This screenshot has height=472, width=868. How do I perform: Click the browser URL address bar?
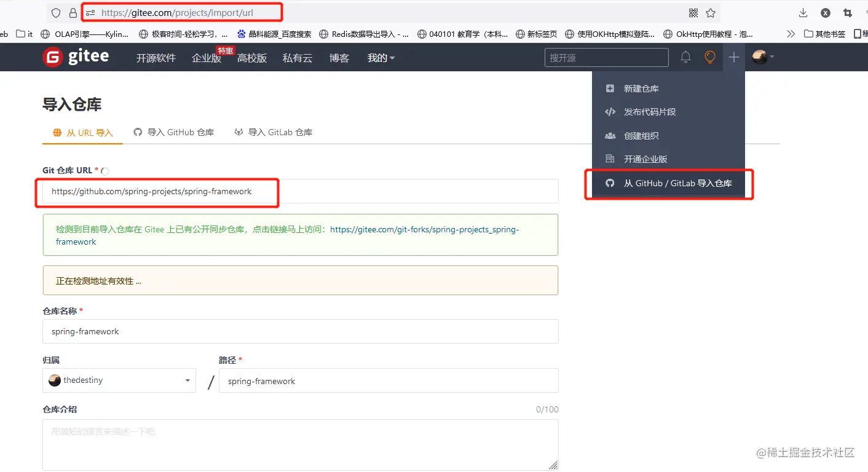click(x=384, y=13)
